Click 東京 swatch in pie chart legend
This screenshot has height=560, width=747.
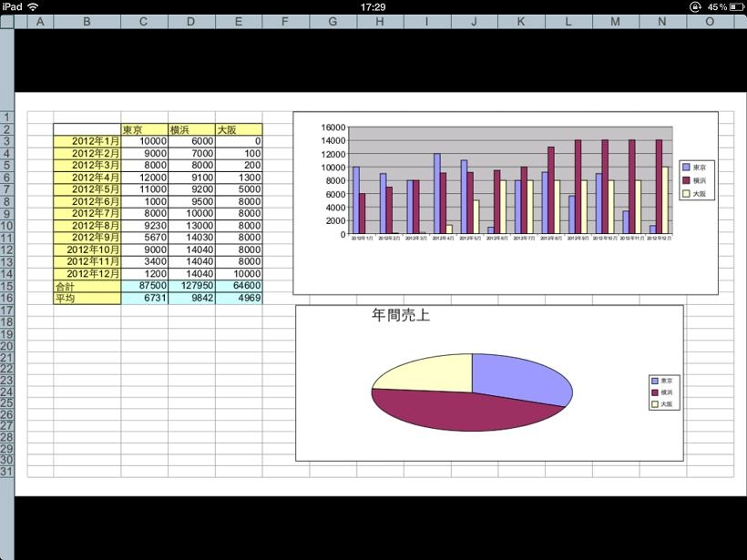pyautogui.click(x=655, y=381)
